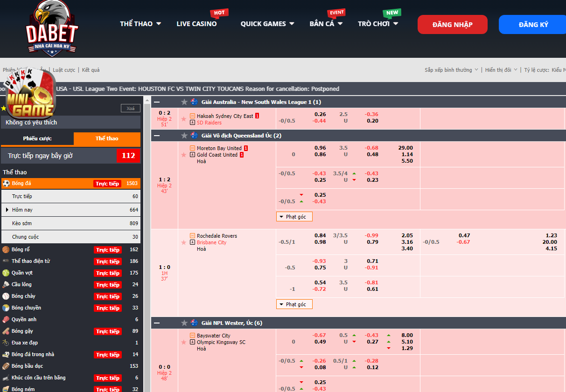Screen dimensions: 566x392
Task: Expand Phạt góc under Moreton Bay United match
Action: (x=294, y=217)
